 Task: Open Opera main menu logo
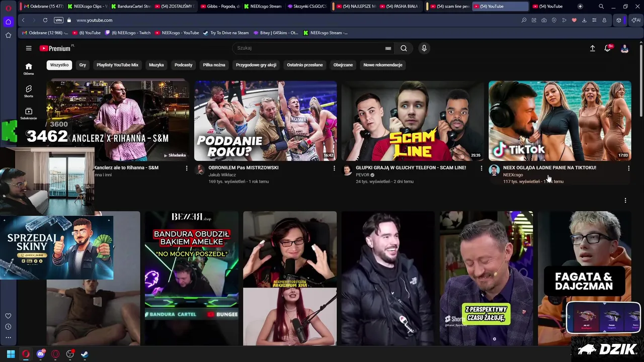tap(8, 8)
